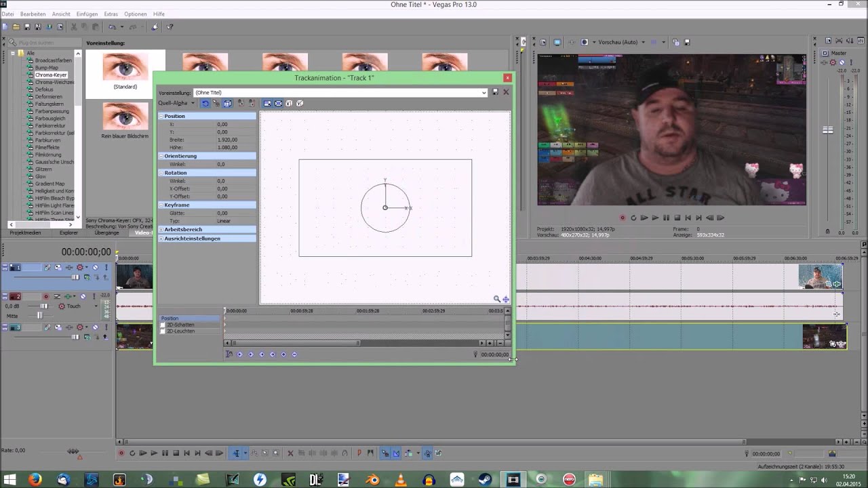The width and height of the screenshot is (868, 488).
Task: Click the move crosshair tool in Trackanimation workspace
Action: [x=505, y=299]
